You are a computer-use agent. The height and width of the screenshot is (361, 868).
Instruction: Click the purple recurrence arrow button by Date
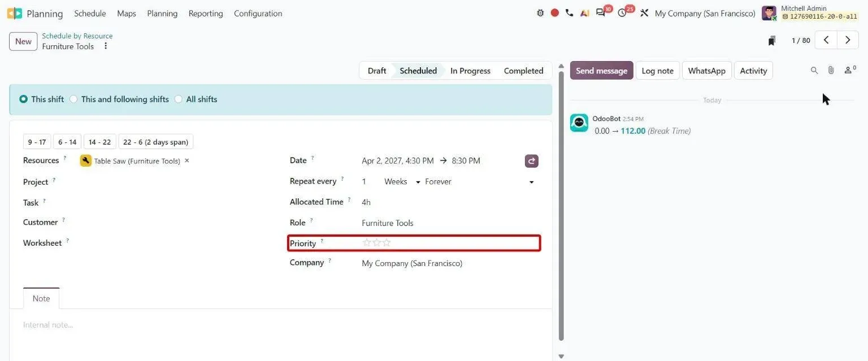coord(531,161)
